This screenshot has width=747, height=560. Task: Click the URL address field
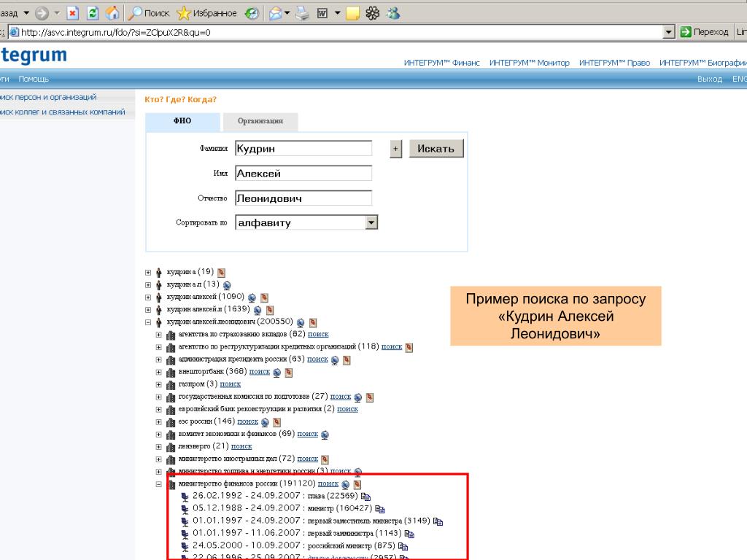click(x=336, y=32)
